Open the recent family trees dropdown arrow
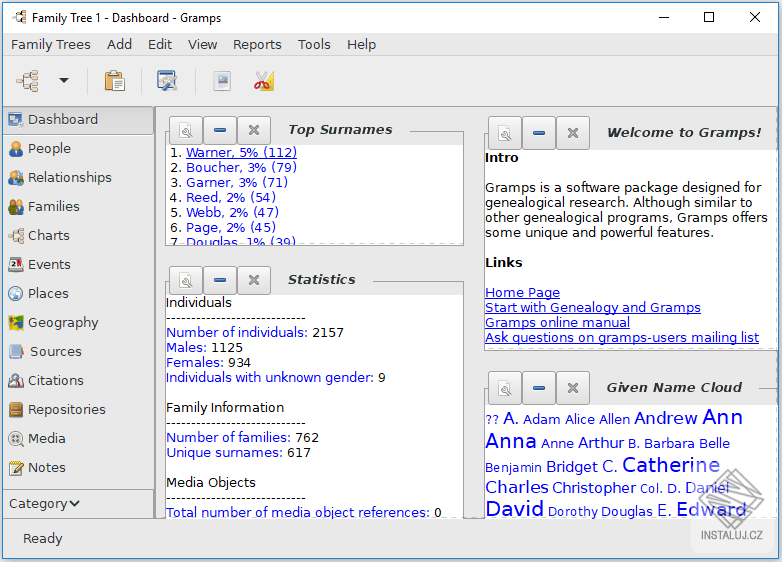 [x=64, y=81]
